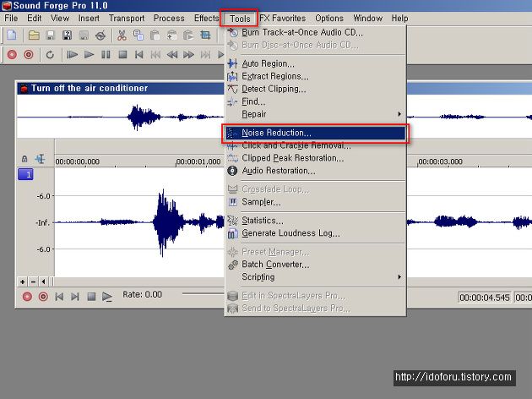Choose Noise Reduction from Tools menu

pyautogui.click(x=316, y=133)
